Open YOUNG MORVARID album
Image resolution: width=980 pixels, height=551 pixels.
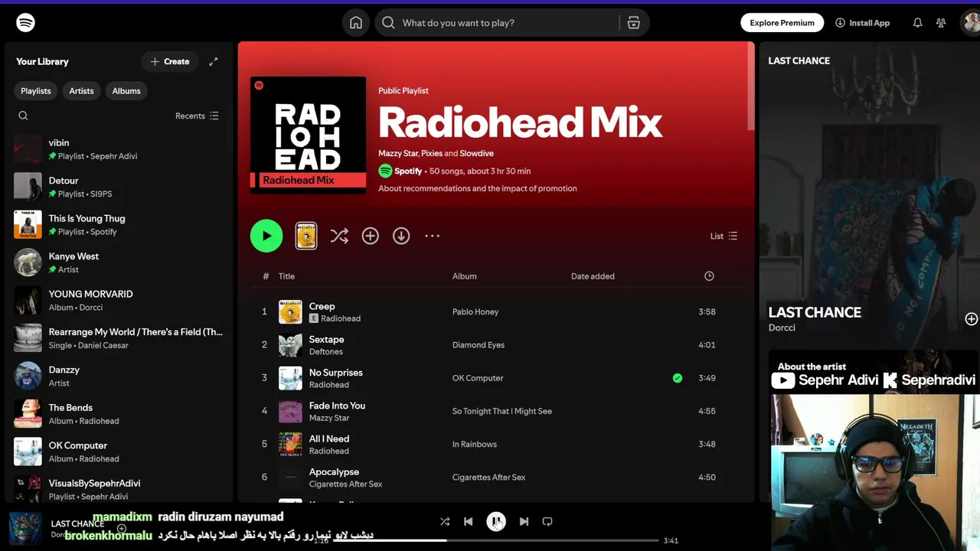pyautogui.click(x=119, y=300)
